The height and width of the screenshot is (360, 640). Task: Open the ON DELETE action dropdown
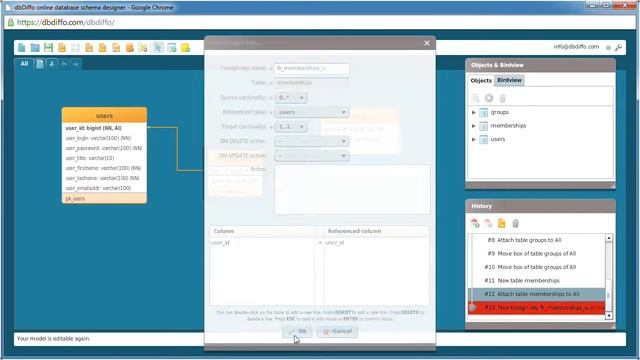coord(312,141)
